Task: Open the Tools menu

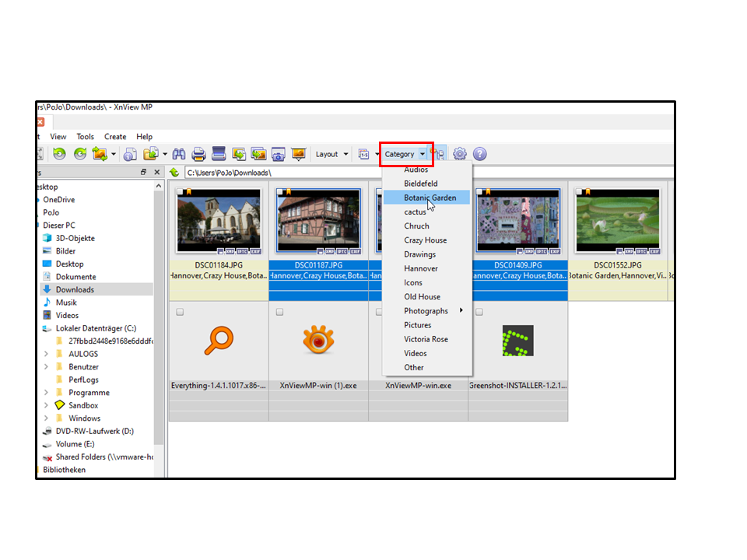Action: 85,137
